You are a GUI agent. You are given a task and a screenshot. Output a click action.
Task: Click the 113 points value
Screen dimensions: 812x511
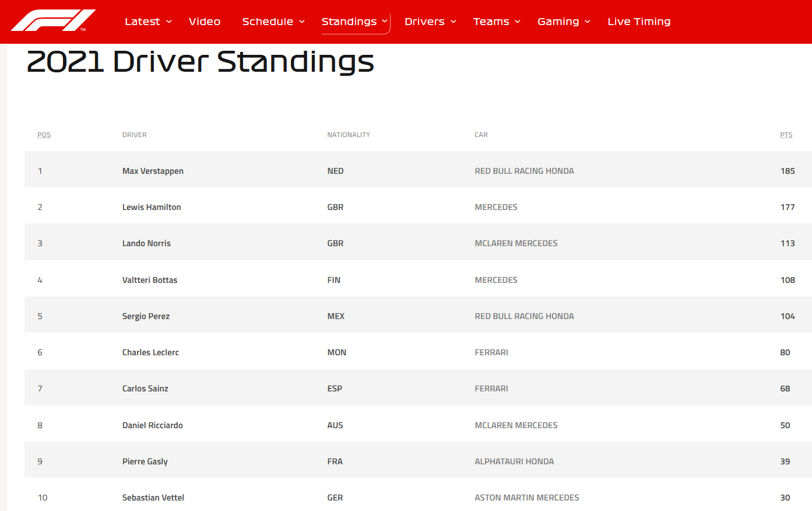[x=788, y=243]
